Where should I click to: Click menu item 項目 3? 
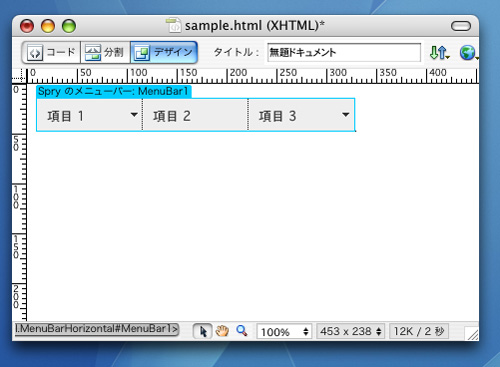tap(277, 116)
